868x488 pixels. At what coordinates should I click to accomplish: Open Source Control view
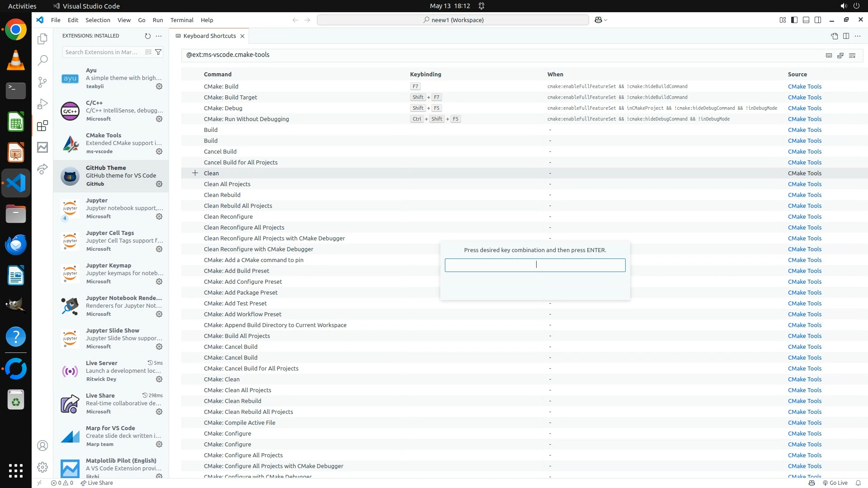point(42,82)
